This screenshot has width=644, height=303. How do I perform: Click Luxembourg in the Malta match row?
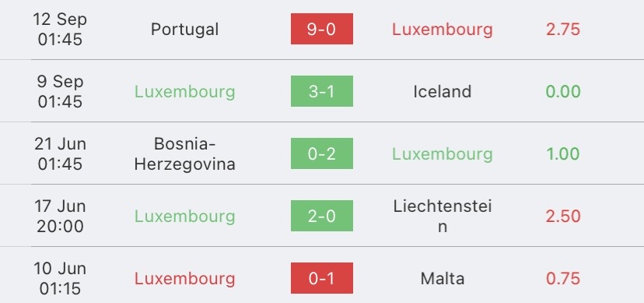185,279
